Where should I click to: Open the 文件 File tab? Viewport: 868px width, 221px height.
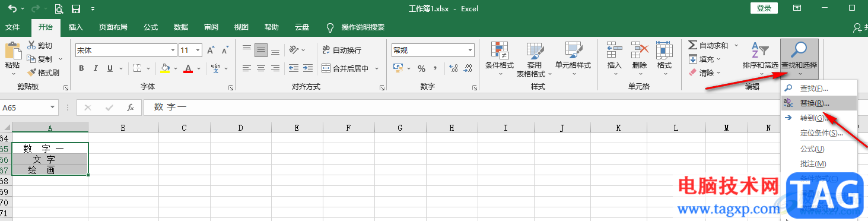12,27
